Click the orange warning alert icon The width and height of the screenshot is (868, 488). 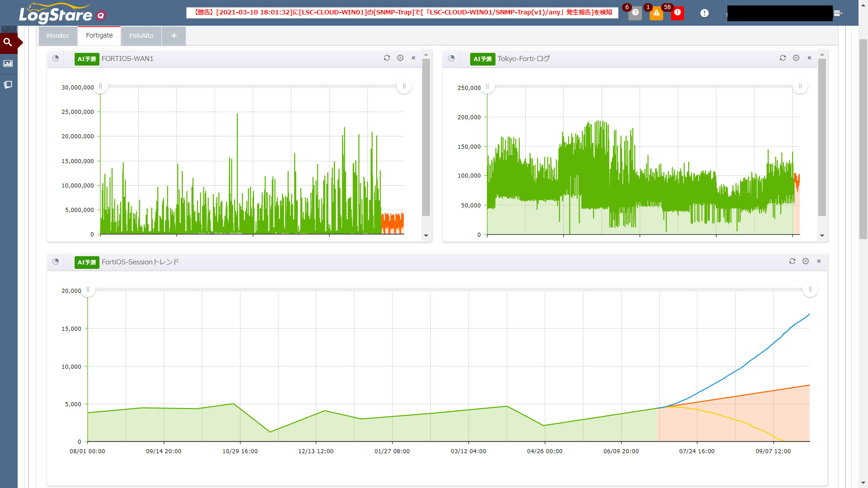coord(656,13)
